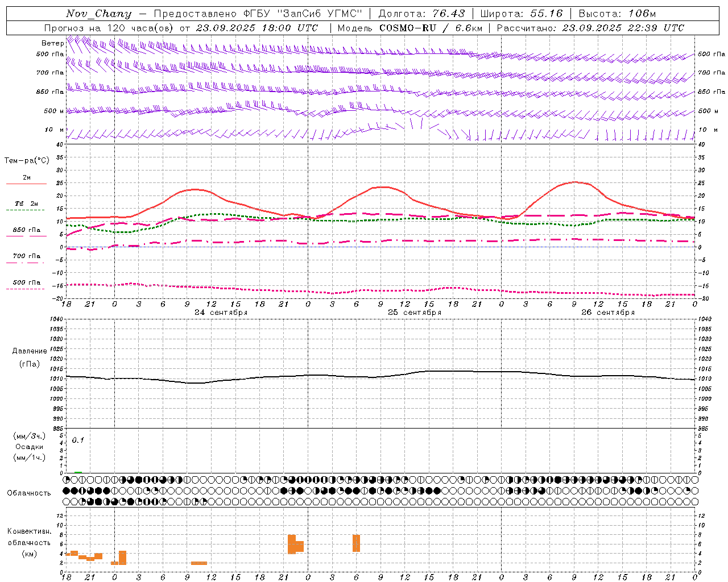The height and width of the screenshot is (582, 728).
Task: Click the 26 сентября date label
Action: click(608, 313)
